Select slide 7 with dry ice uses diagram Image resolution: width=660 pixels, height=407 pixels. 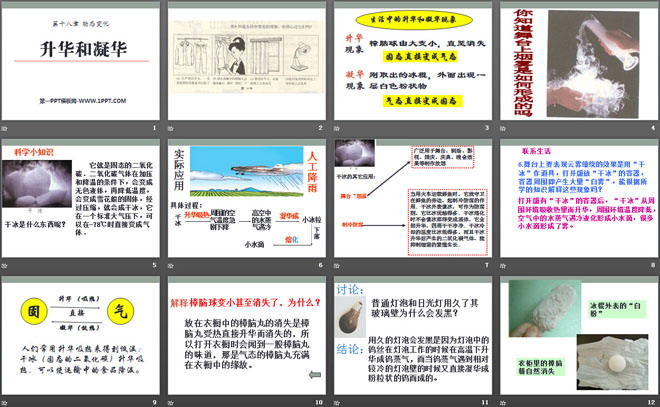tap(411, 199)
